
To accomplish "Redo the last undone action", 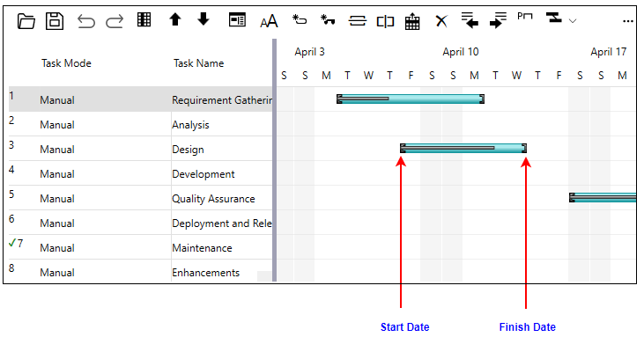I will 115,21.
